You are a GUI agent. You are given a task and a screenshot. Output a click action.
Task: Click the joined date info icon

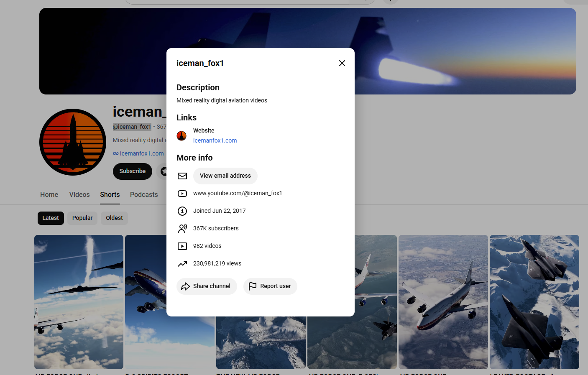pos(182,211)
